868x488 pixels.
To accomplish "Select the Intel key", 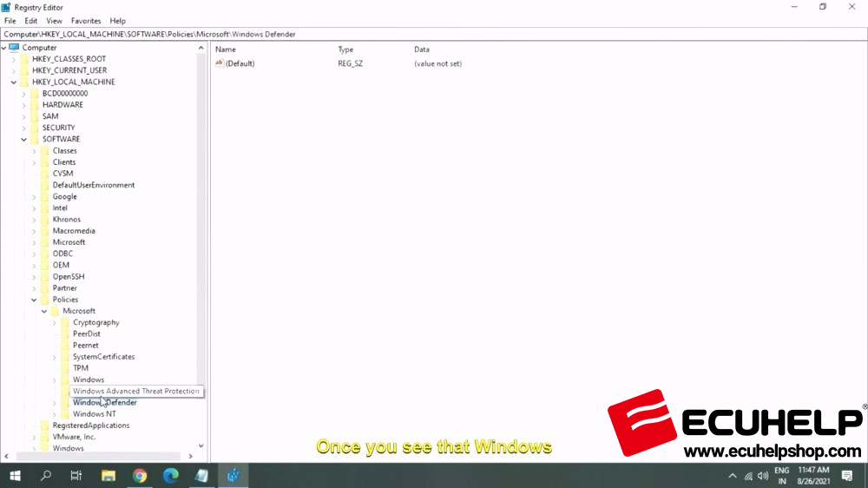I will (x=60, y=208).
